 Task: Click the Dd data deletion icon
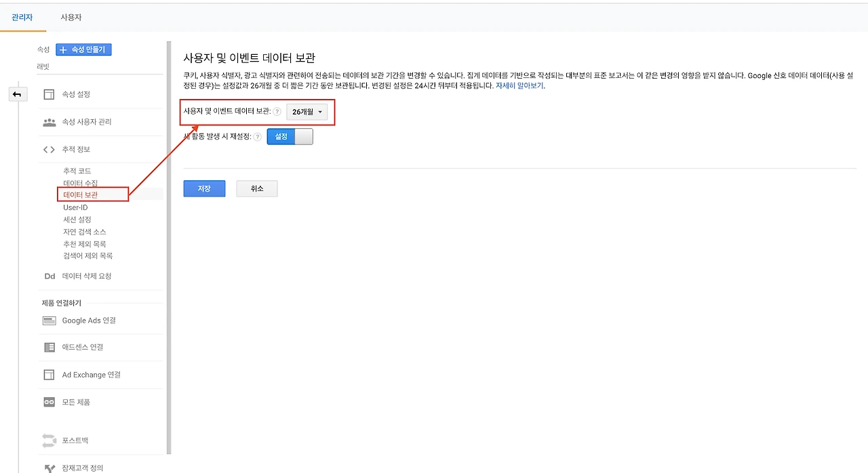(50, 276)
